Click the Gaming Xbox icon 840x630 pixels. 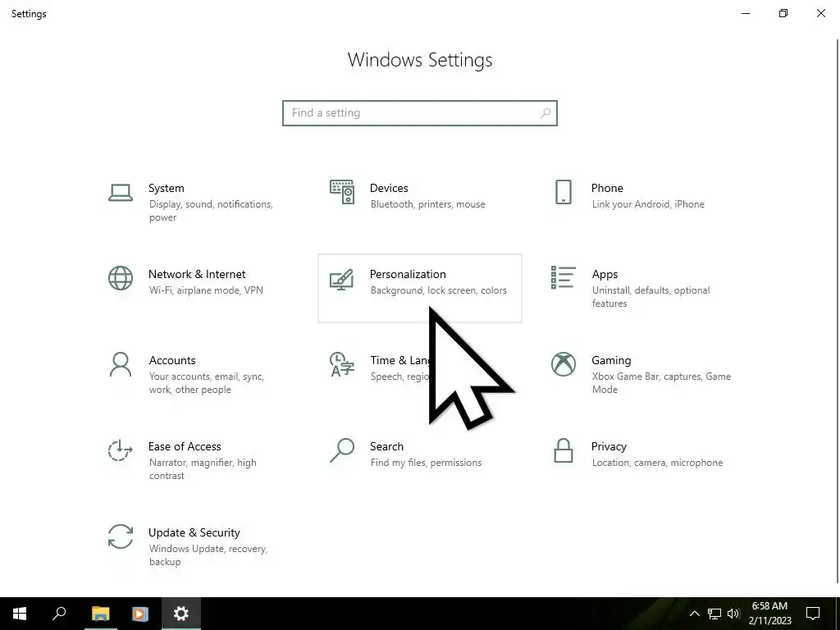[563, 364]
